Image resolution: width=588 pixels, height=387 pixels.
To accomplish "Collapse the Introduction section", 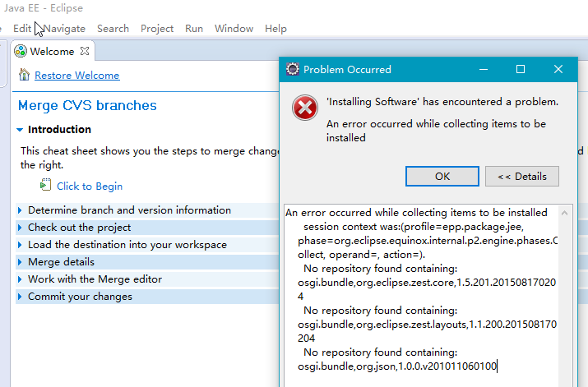I will tap(20, 130).
